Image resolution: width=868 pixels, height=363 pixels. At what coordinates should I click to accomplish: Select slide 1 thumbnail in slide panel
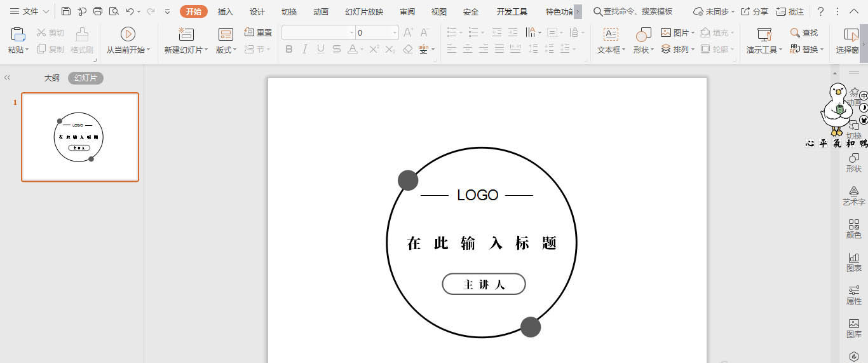80,137
